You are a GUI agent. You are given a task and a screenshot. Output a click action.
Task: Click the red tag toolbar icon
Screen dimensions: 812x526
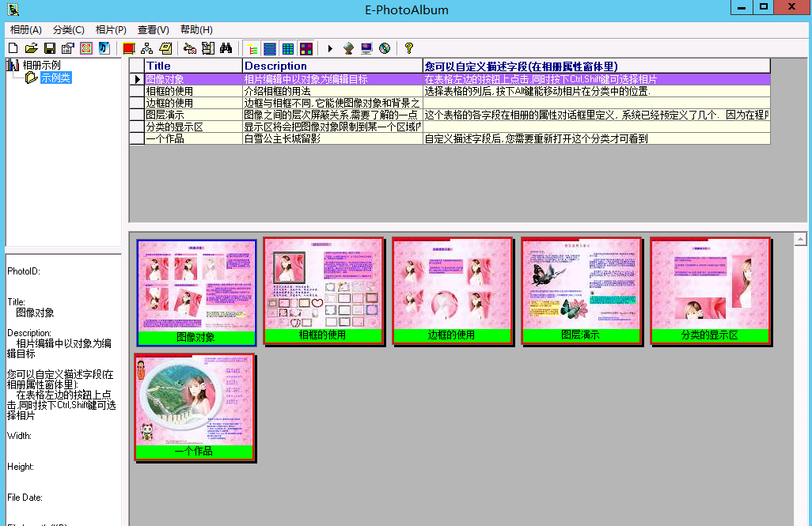pyautogui.click(x=190, y=48)
